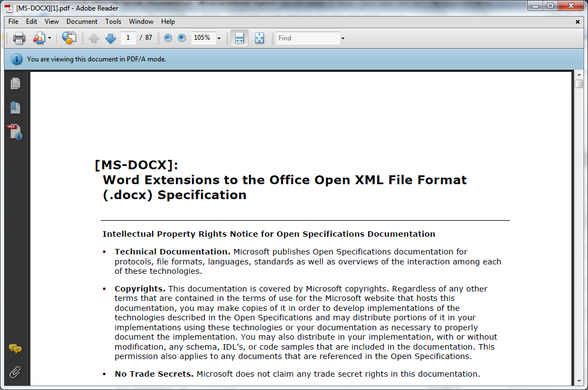Click the scrollbar down arrow

[579, 381]
